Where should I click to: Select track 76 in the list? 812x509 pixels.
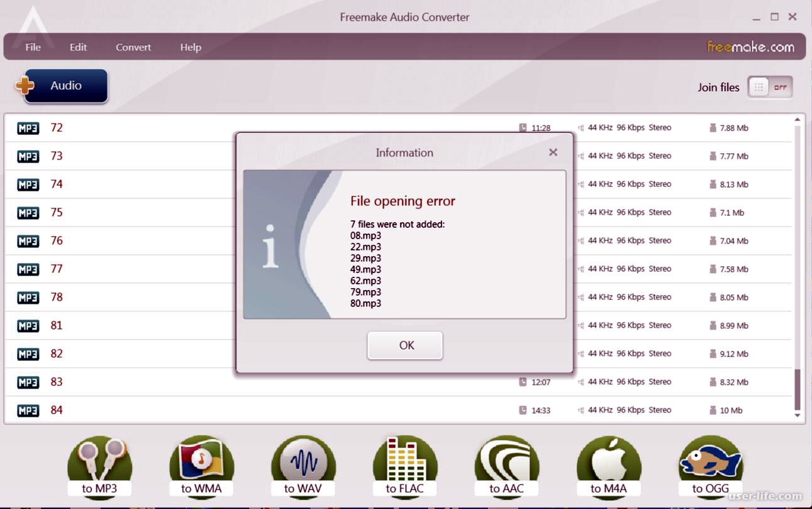pyautogui.click(x=398, y=241)
